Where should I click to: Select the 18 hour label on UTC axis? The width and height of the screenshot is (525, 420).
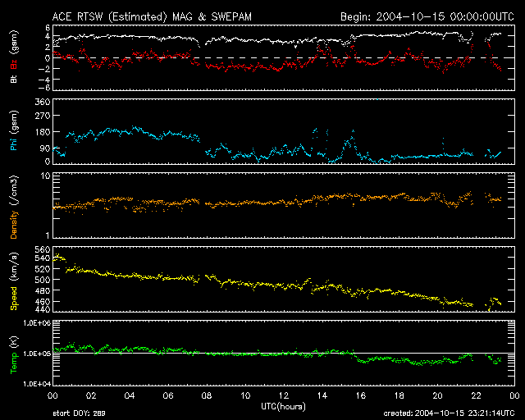tap(399, 396)
